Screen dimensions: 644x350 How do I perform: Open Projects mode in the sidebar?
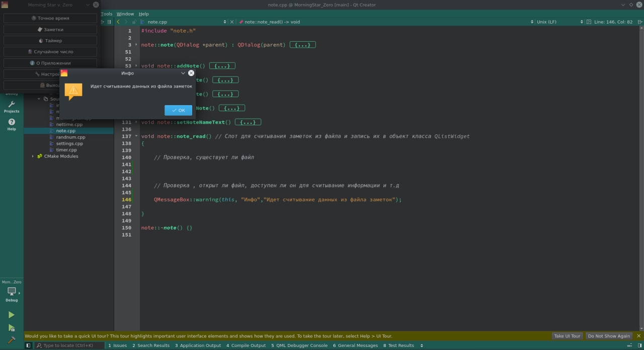tap(12, 107)
